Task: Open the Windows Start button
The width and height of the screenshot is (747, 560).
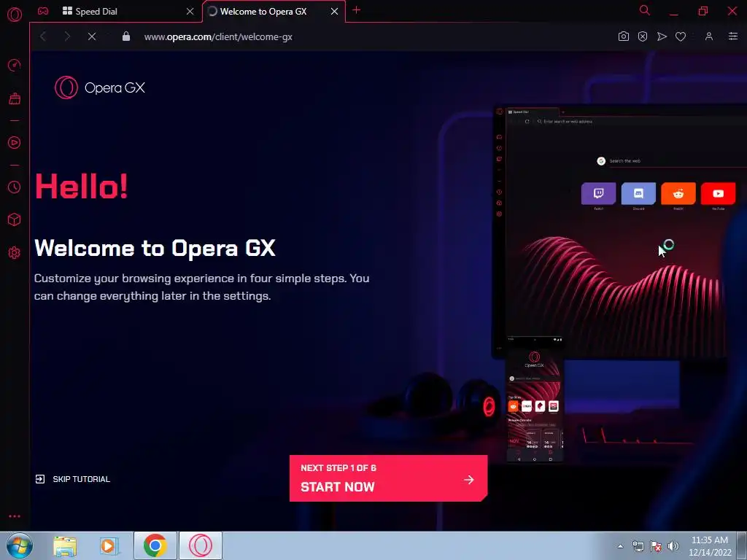Action: [x=20, y=545]
